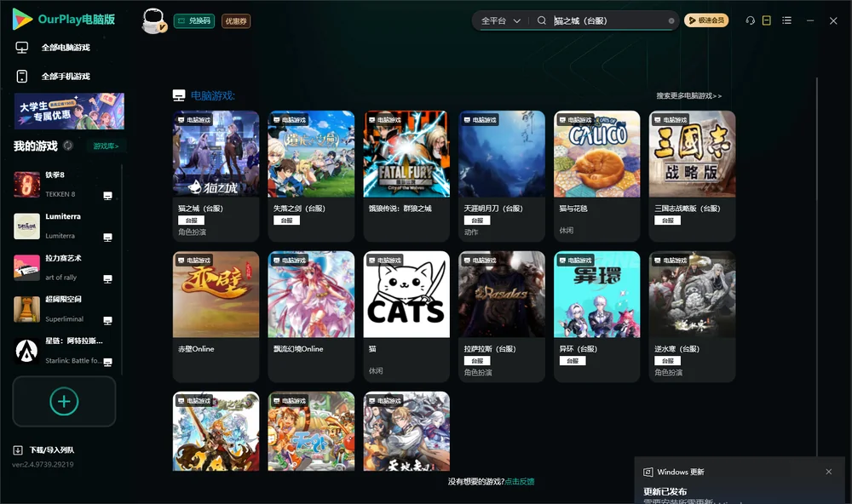Focus the search field containing 猫之城（台服）
The height and width of the screenshot is (504, 852).
click(608, 20)
